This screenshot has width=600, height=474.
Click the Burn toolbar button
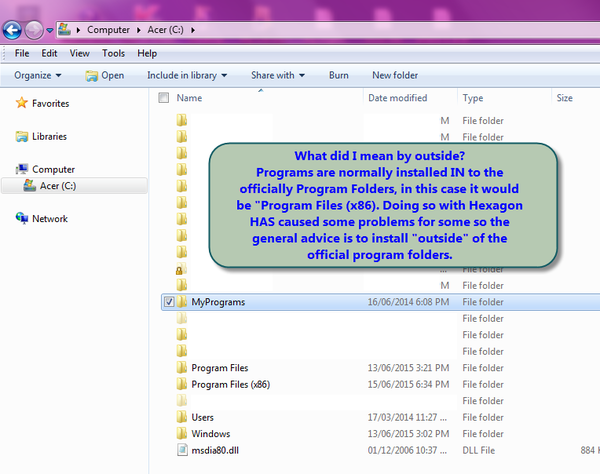[x=339, y=75]
